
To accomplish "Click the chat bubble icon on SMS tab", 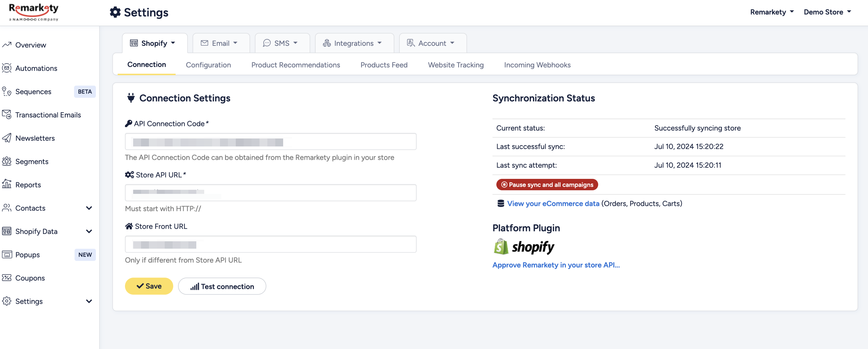I will coord(267,43).
